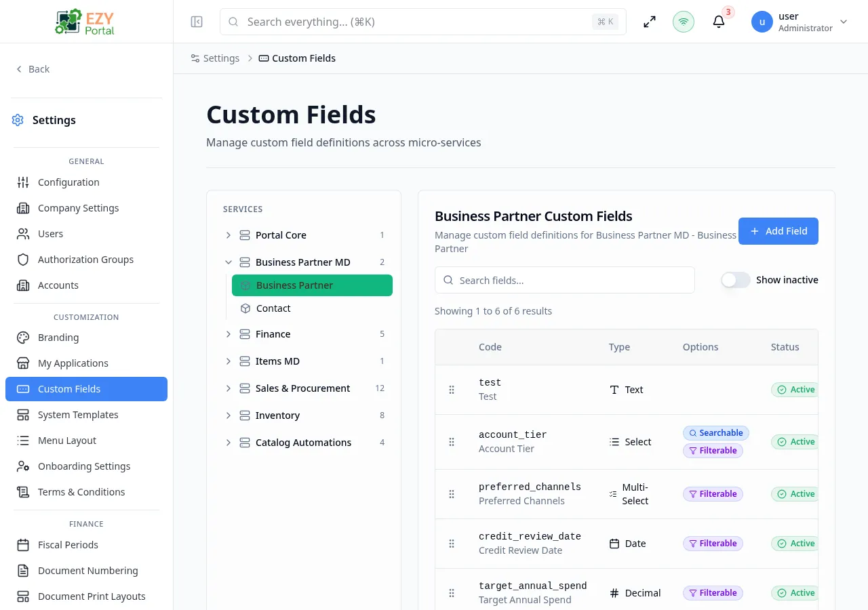
Task: Click the Contact cube icon
Action: 245,308
